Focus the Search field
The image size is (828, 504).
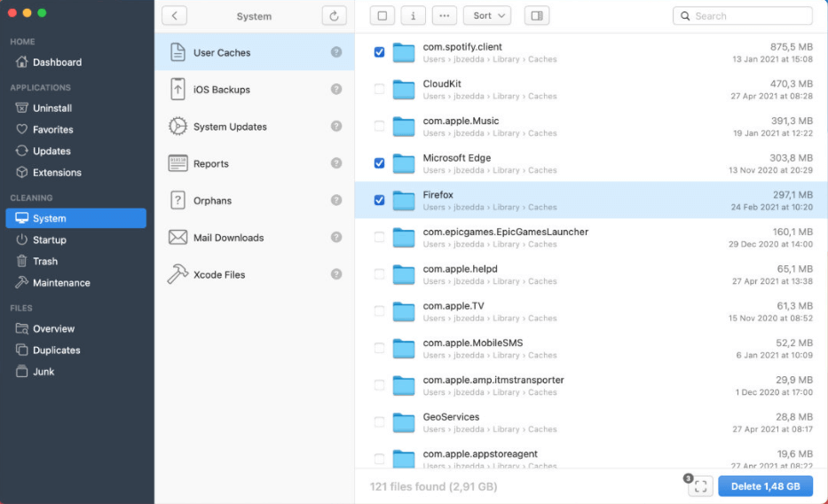[743, 16]
